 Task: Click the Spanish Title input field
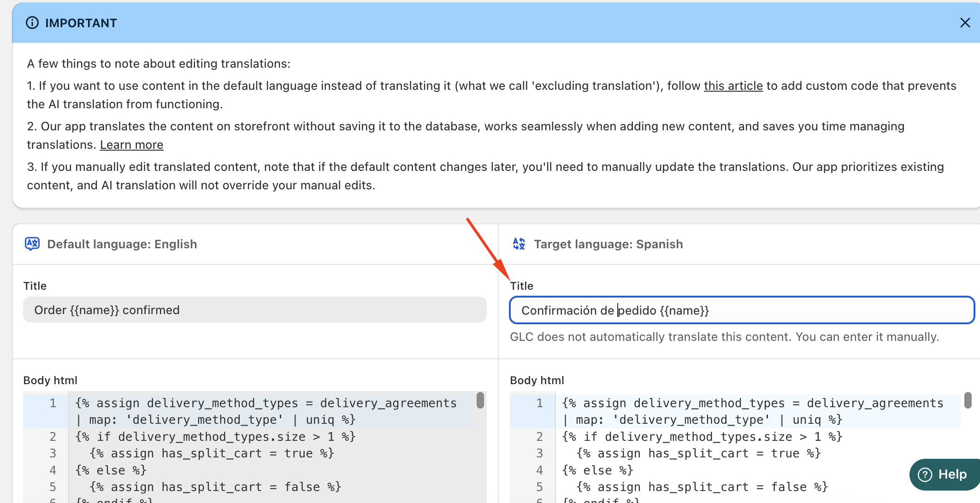coord(741,310)
